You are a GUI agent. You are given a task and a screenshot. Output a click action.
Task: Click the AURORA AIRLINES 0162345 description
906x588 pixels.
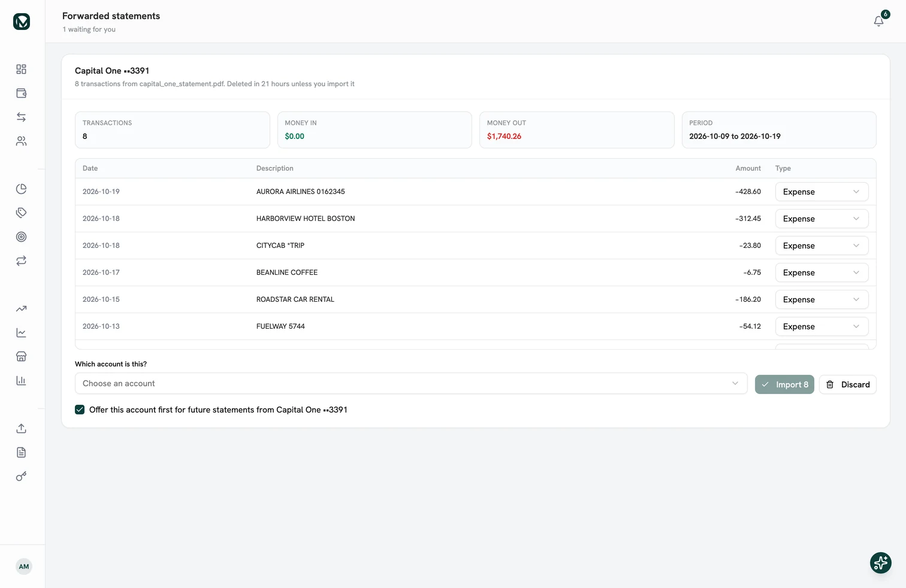301,192
